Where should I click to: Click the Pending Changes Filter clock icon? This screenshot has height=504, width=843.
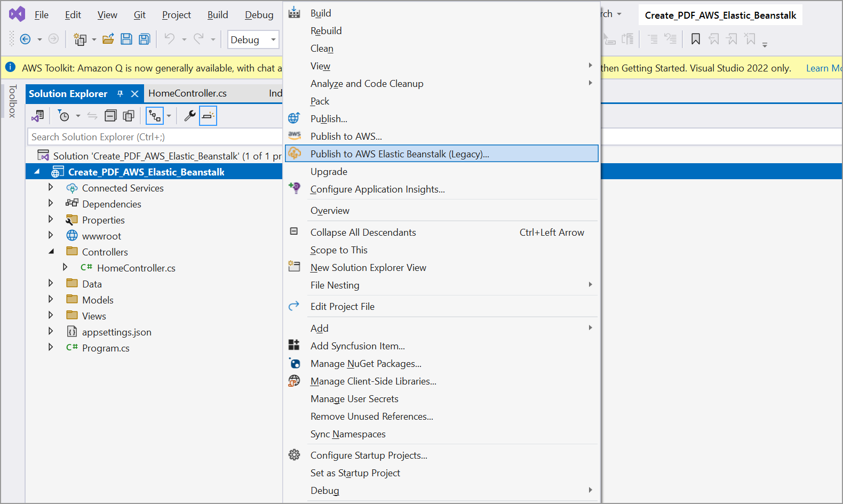(x=63, y=116)
